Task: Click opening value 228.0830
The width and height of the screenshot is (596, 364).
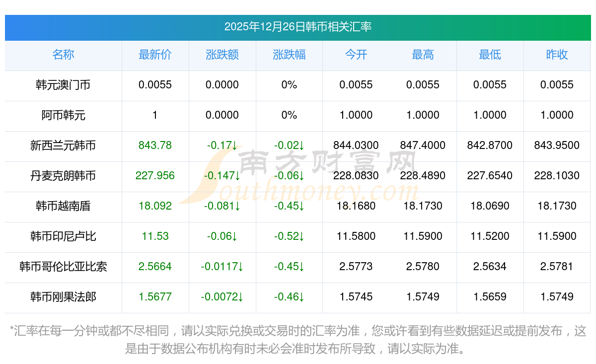Action: pos(356,176)
